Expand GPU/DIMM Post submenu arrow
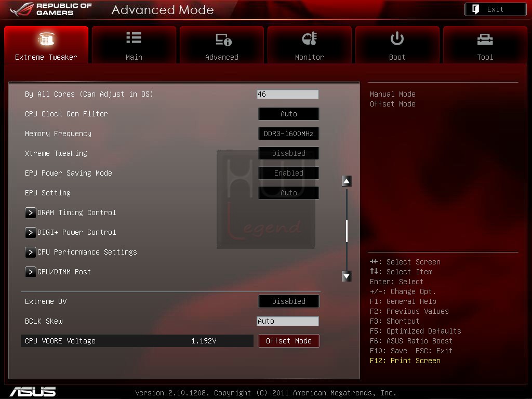The height and width of the screenshot is (399, 532). [x=31, y=272]
